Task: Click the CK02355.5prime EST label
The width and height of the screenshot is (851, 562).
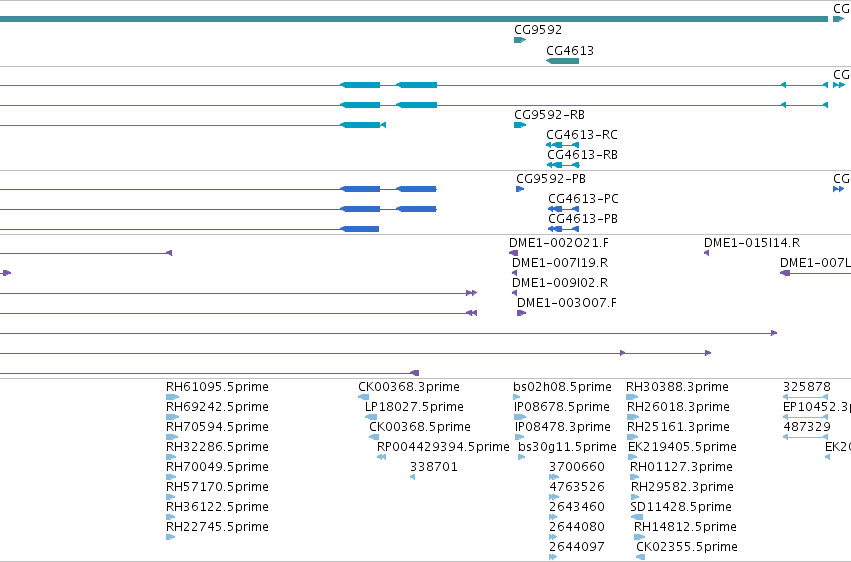Action: pos(687,548)
